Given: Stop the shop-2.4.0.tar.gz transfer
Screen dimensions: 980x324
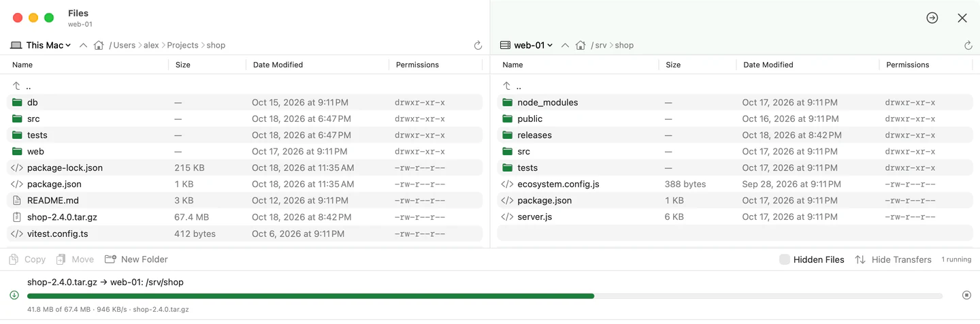Looking at the screenshot, I should click(x=966, y=295).
